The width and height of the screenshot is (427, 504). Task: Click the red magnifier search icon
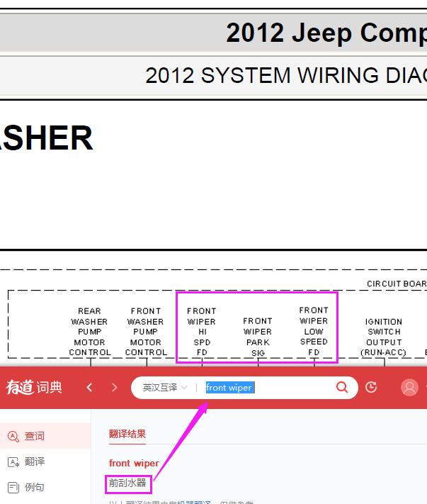pyautogui.click(x=342, y=387)
